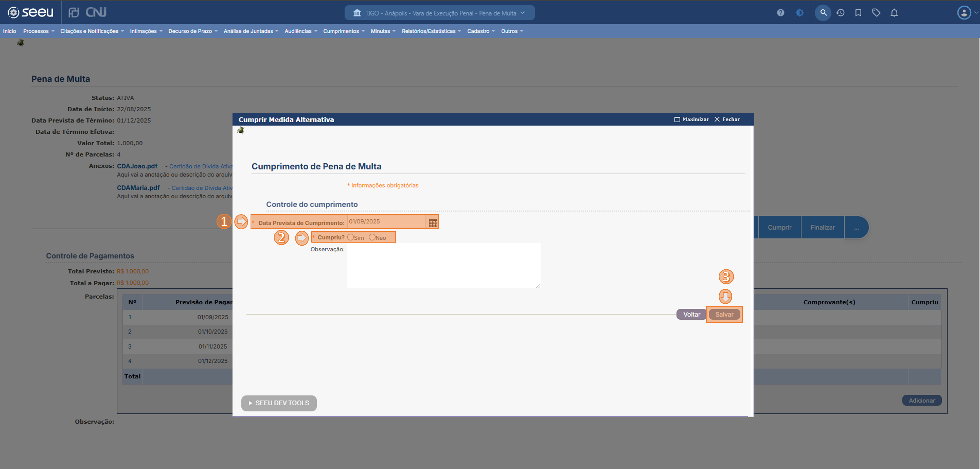This screenshot has height=469, width=980.
Task: Open the tags label icon
Action: 876,13
